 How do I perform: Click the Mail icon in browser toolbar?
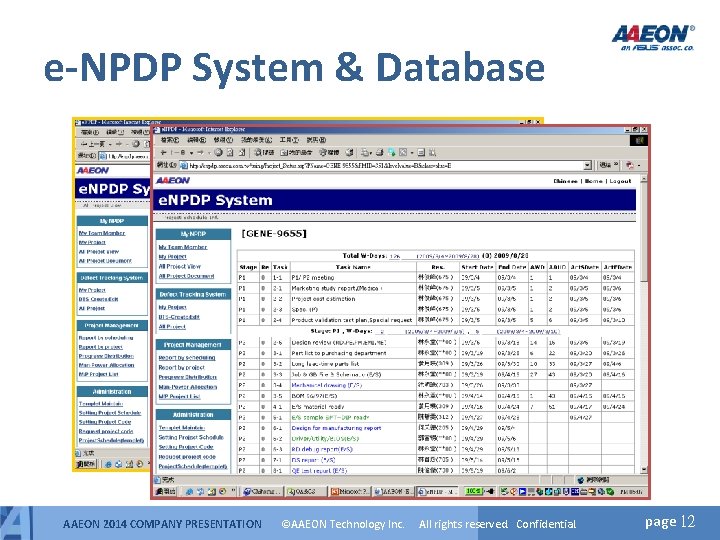[x=366, y=152]
